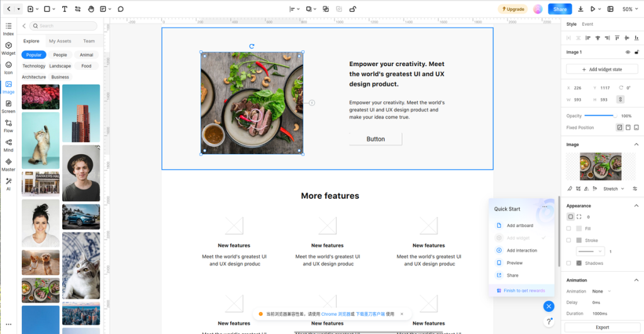
Task: Open the Stretch image fill dropdown
Action: point(614,189)
